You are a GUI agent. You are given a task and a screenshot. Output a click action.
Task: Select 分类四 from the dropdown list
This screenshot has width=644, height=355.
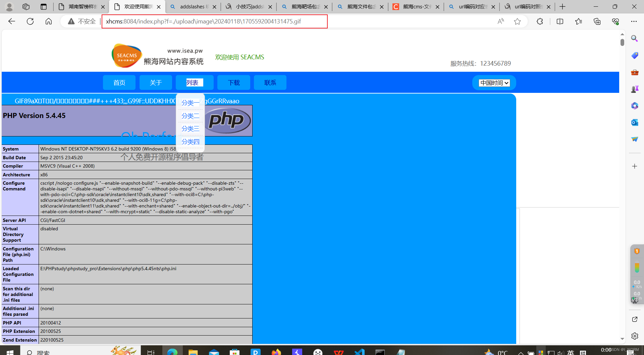[190, 142]
